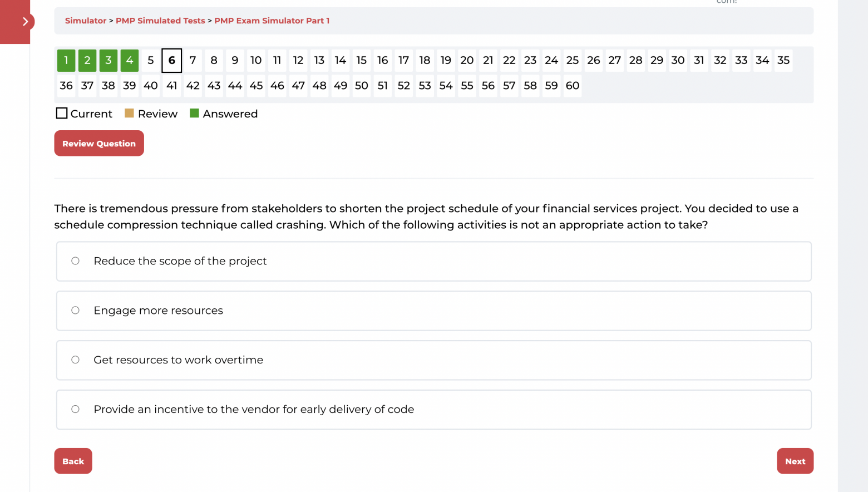Viewport: 868px width, 492px height.
Task: Open the Simulator breadcrumb link
Action: [86, 21]
